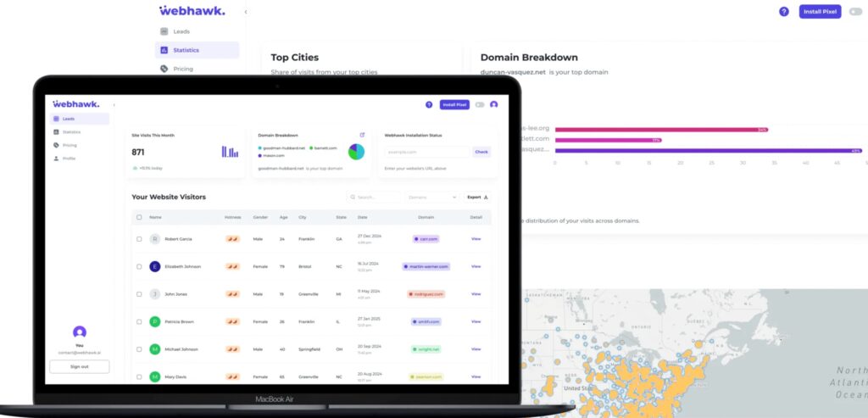Screen dimensions: 868x418
Task: Click the martin-warner.com domain tag
Action: point(426,266)
